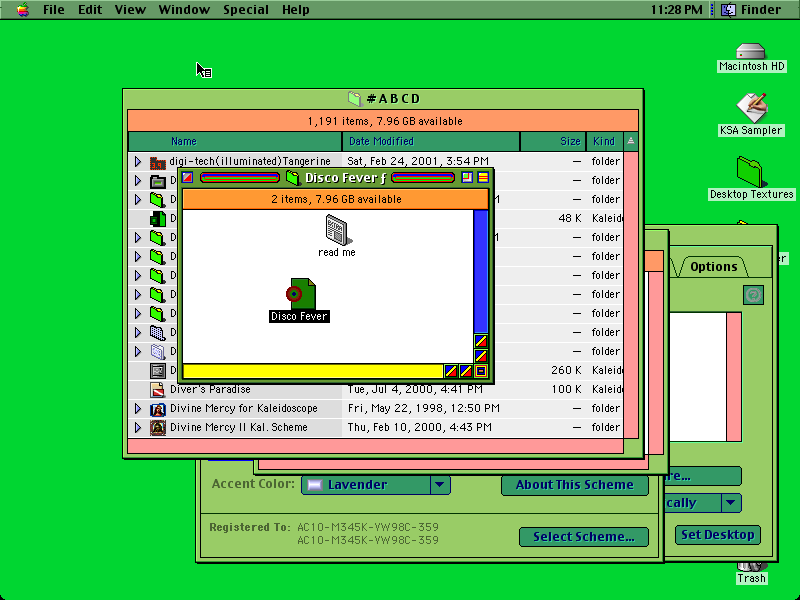
Task: Sort the #ABCD list by Size
Action: (x=553, y=141)
